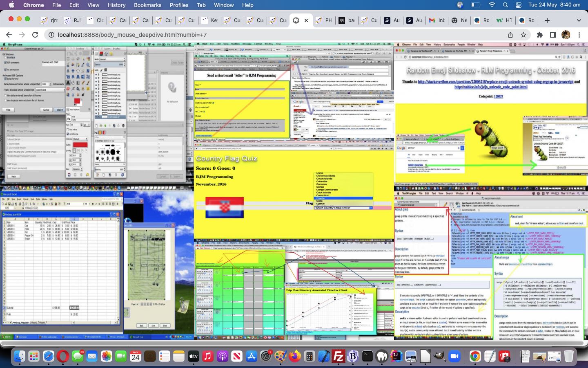Open the Bookmarks menu
The image size is (588, 368).
pyautogui.click(x=147, y=5)
